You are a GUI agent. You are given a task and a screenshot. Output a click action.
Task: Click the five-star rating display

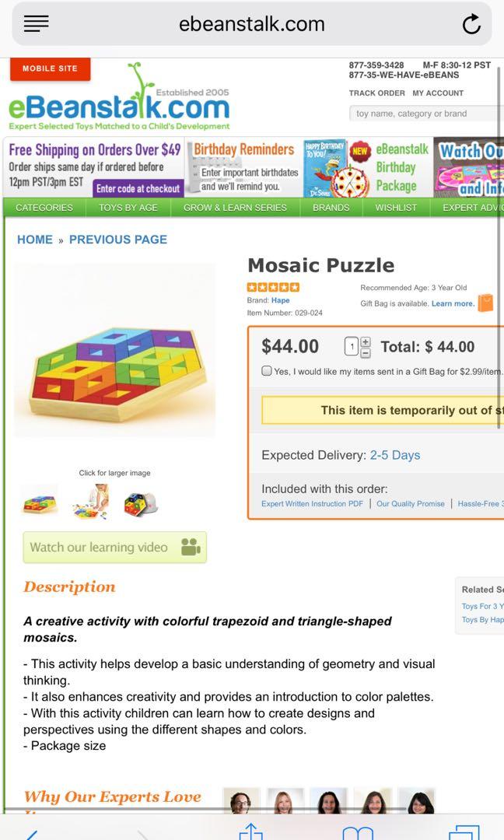click(x=273, y=286)
